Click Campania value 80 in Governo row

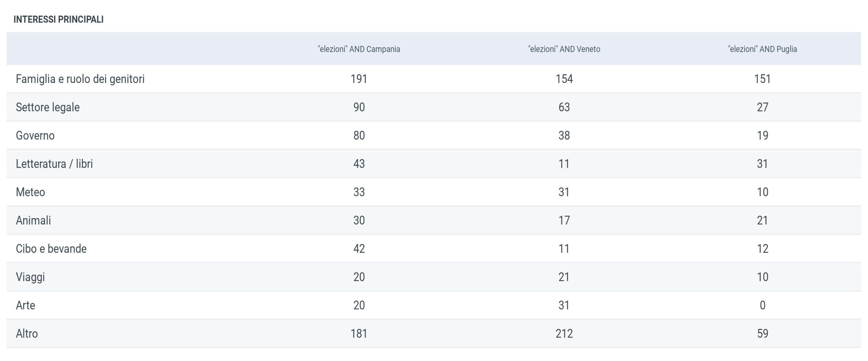point(359,136)
